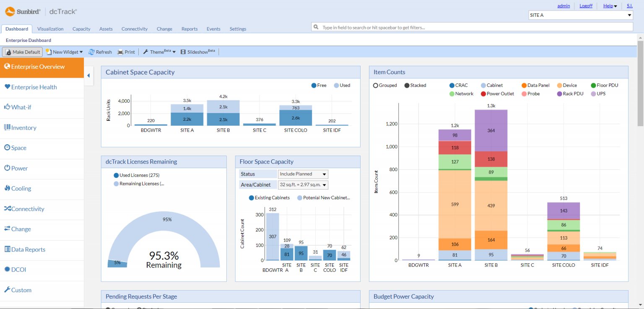This screenshot has width=644, height=309.
Task: Toggle the Floor PDU legend entry
Action: coord(605,86)
